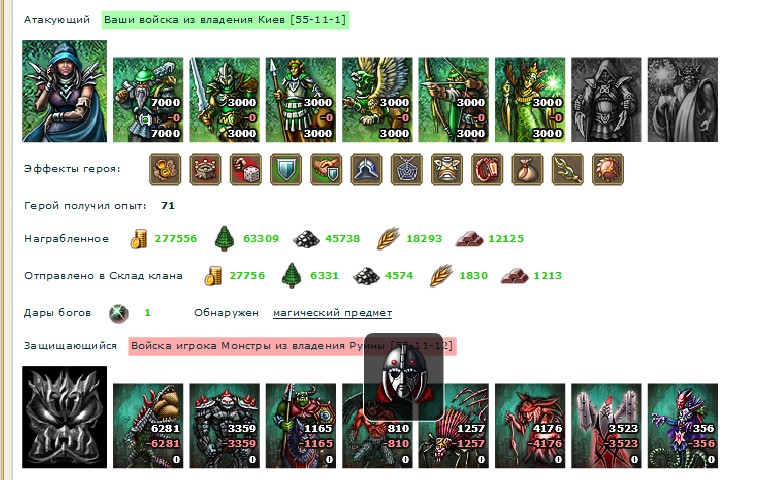Click the golden trident staff effect icon
This screenshot has height=480, width=758.
tap(568, 170)
